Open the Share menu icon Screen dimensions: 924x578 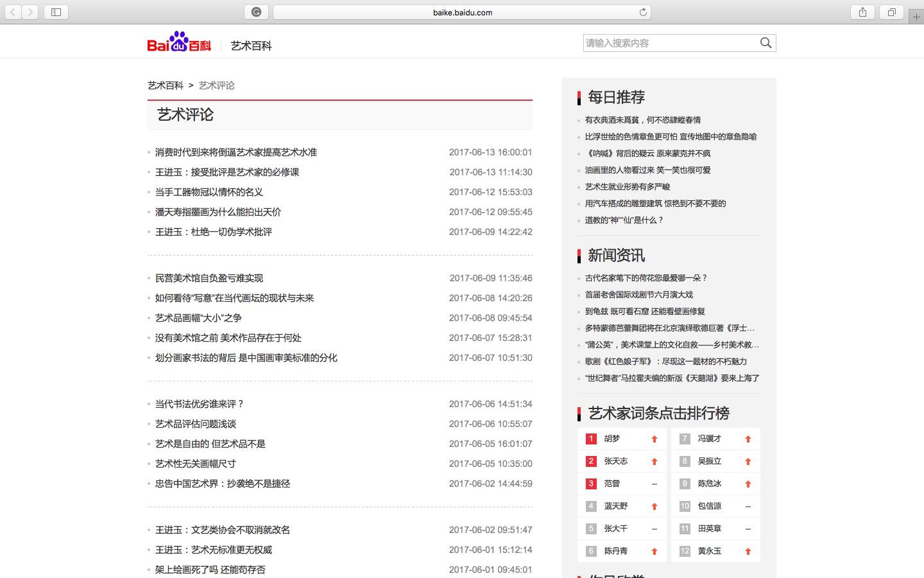862,12
